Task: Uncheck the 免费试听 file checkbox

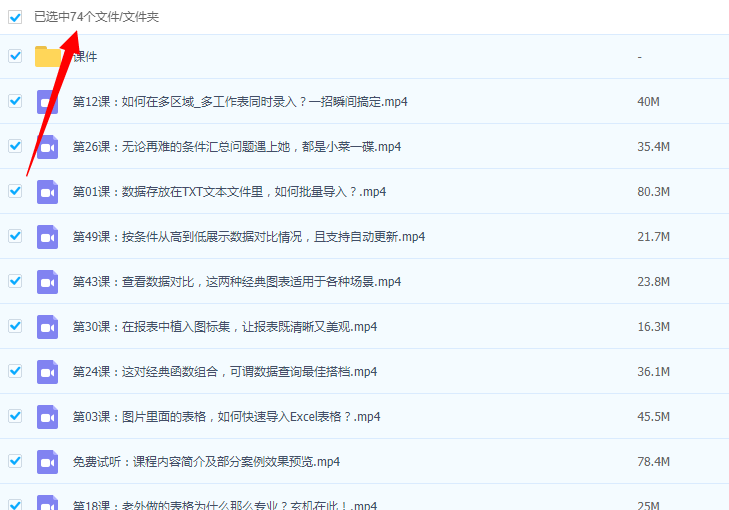Action: (x=15, y=461)
